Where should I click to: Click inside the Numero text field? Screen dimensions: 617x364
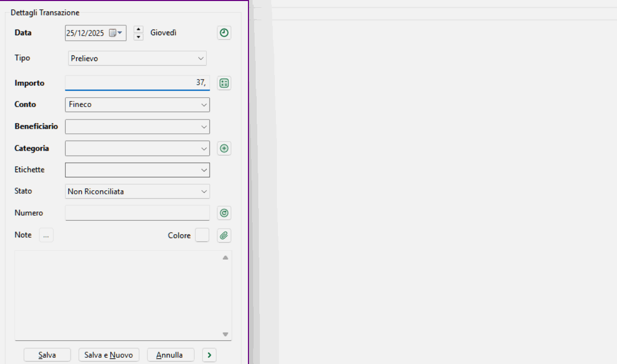pyautogui.click(x=137, y=213)
